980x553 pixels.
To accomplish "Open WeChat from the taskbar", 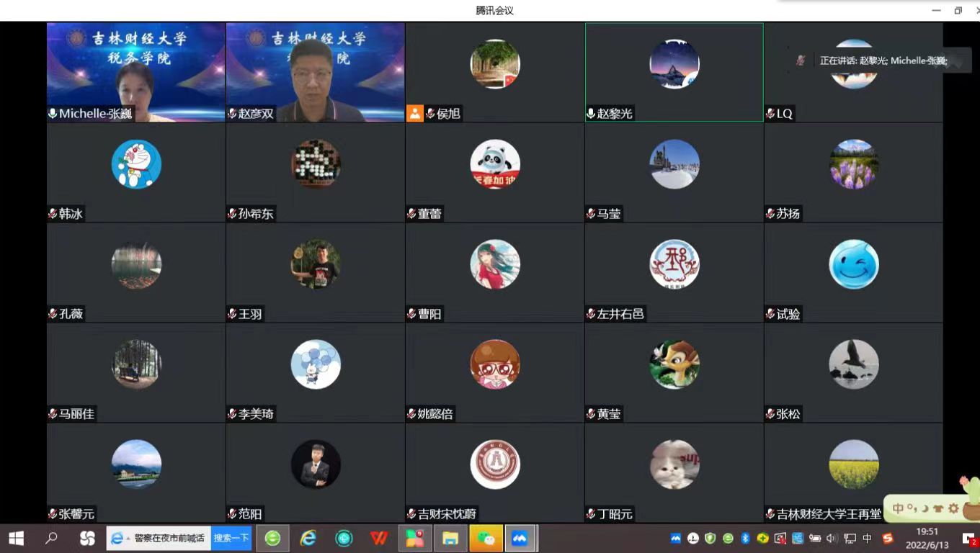I will [486, 539].
